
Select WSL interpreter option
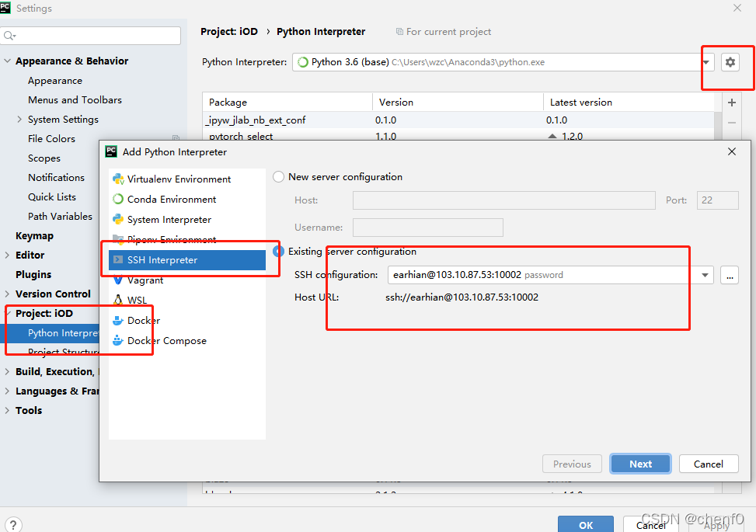pyautogui.click(x=187, y=301)
